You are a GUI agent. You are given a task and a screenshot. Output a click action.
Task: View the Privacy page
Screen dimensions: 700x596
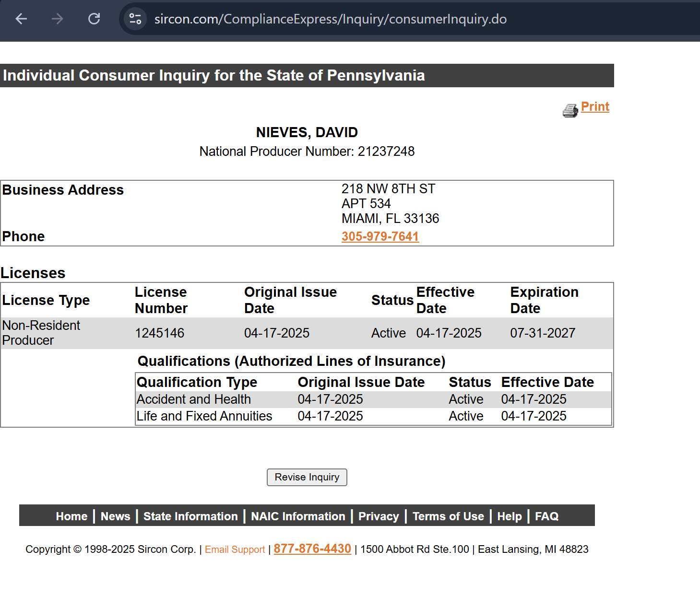[x=379, y=516]
